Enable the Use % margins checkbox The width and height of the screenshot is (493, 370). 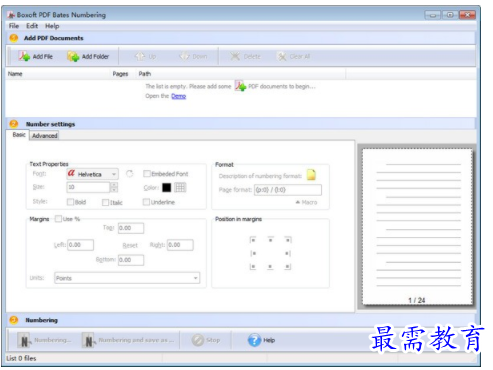click(58, 219)
